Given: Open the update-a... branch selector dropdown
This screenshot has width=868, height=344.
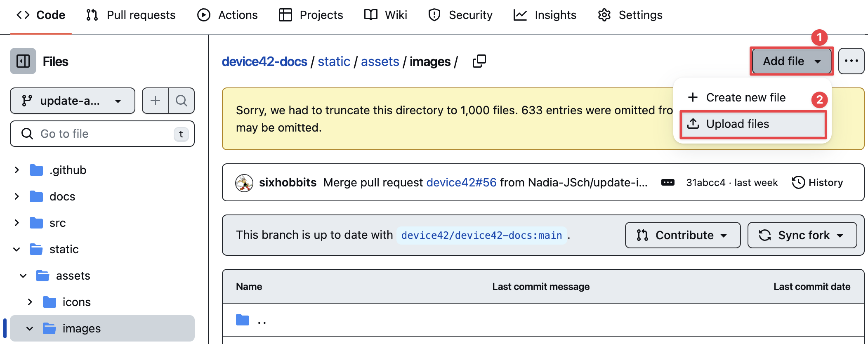Looking at the screenshot, I should click(x=73, y=101).
